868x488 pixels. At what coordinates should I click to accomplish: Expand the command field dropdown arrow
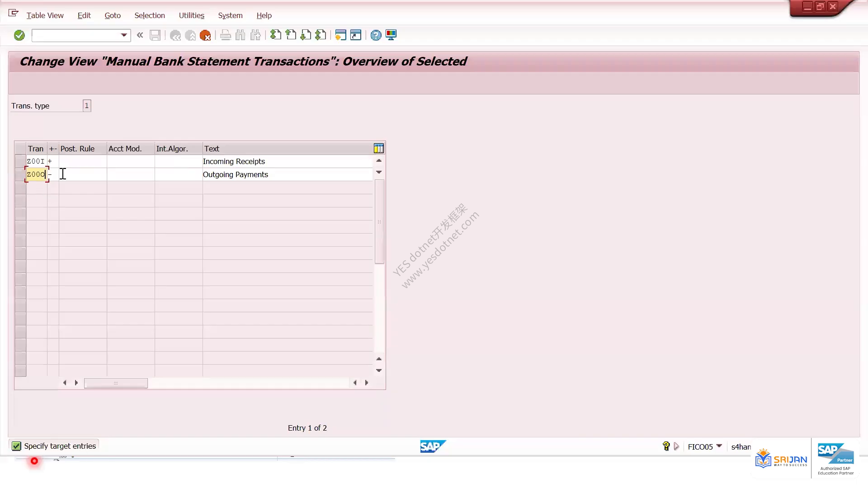pyautogui.click(x=124, y=35)
